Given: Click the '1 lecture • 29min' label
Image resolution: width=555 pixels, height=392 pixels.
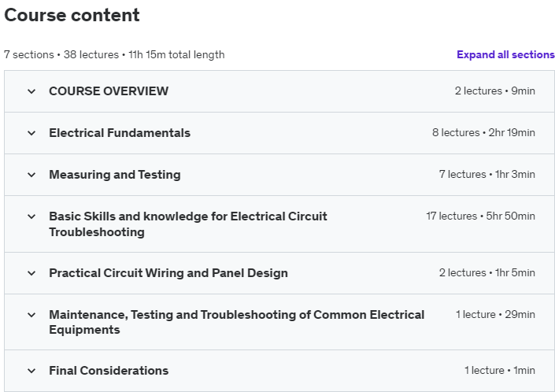Looking at the screenshot, I should (495, 315).
